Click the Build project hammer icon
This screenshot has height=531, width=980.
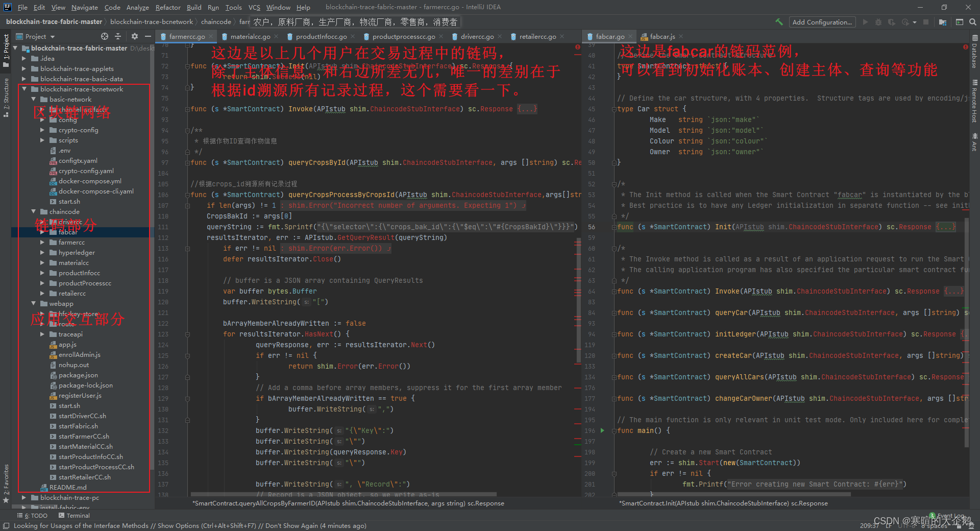point(779,22)
